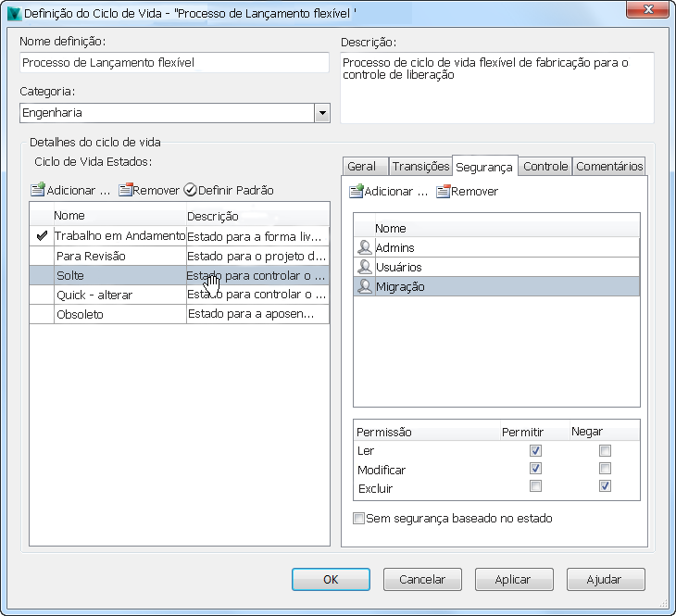The image size is (676, 616).
Task: Click Remover label in Segurança tab
Action: [475, 191]
